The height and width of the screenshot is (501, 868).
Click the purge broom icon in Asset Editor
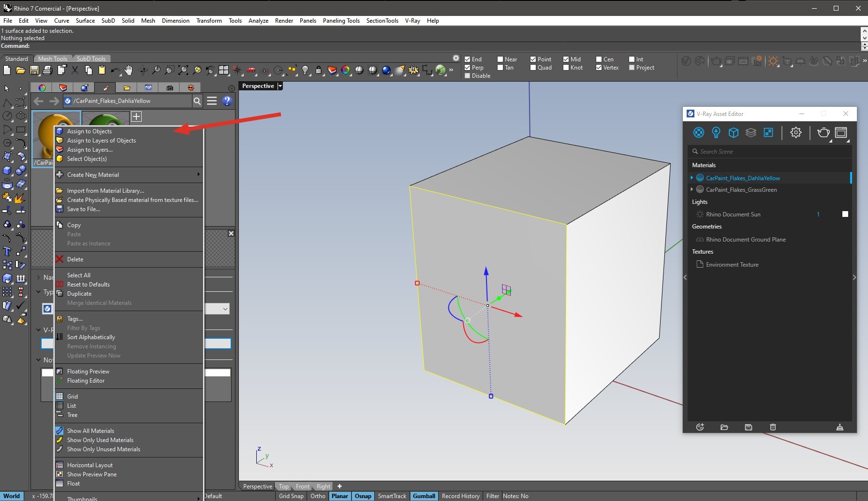pyautogui.click(x=840, y=427)
